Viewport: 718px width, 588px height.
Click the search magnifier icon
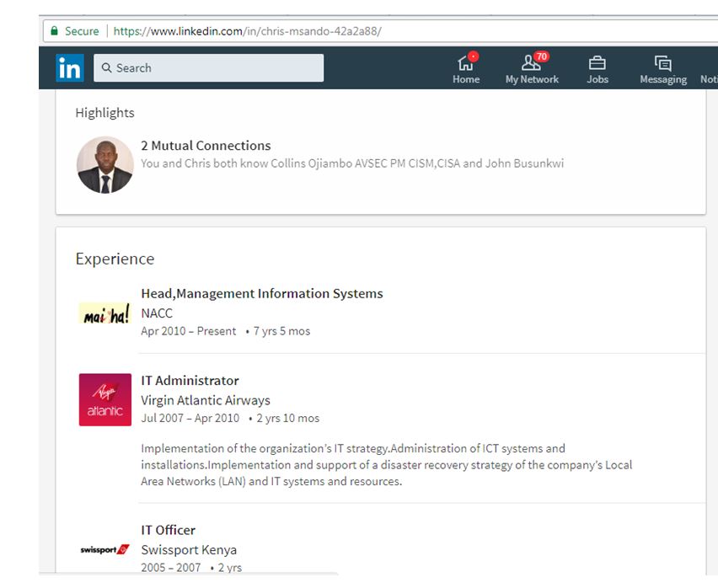tap(106, 67)
